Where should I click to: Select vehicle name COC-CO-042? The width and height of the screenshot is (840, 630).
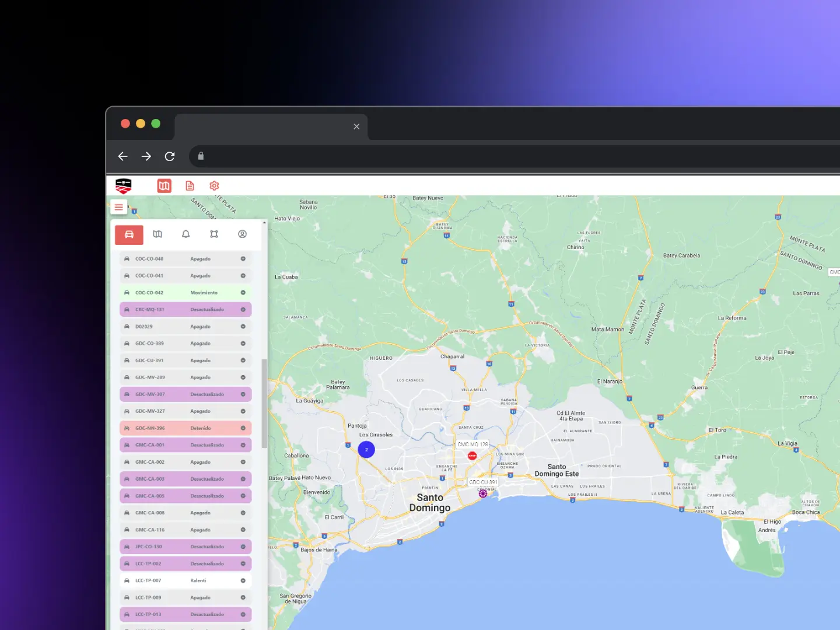click(149, 293)
